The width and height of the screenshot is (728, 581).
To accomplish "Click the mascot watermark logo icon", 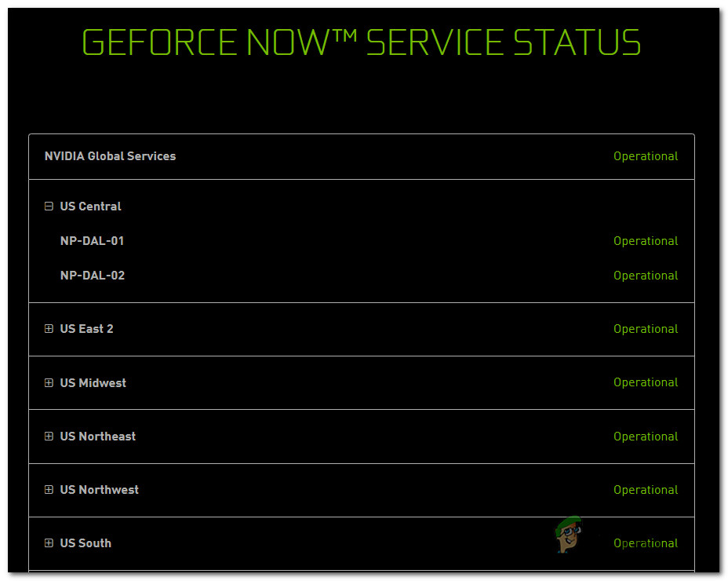I will tap(568, 535).
